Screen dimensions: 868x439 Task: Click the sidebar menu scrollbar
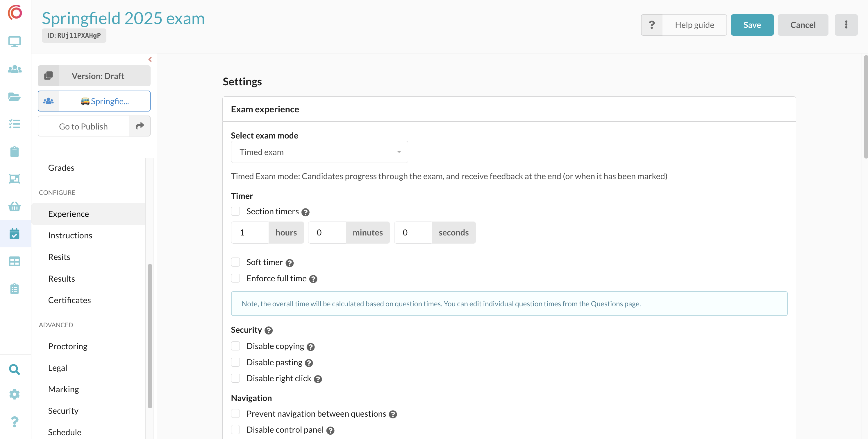click(x=150, y=335)
